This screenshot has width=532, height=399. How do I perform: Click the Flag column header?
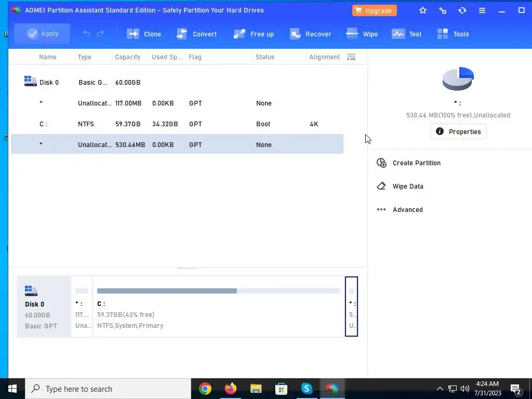coord(195,57)
